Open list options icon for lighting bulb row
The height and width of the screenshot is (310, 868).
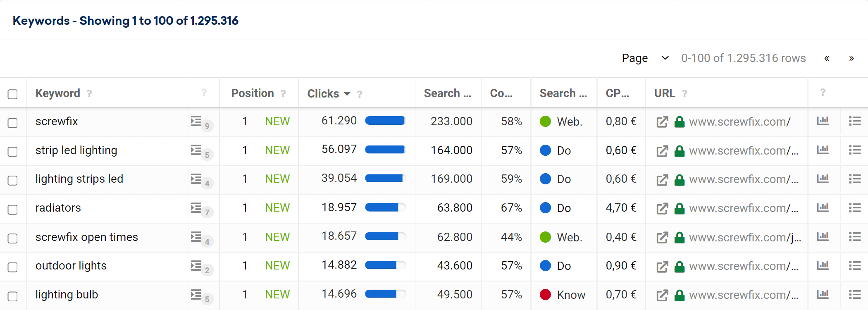pyautogui.click(x=855, y=294)
